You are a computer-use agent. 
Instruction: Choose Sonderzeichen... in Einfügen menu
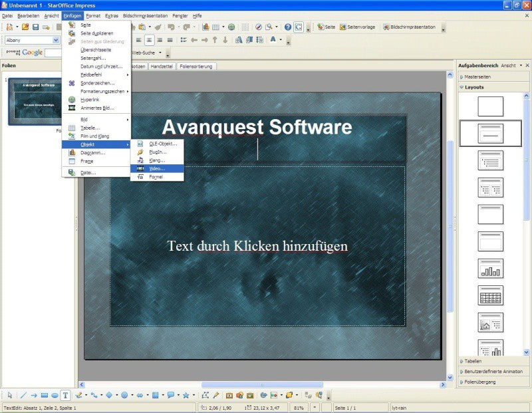(96, 83)
